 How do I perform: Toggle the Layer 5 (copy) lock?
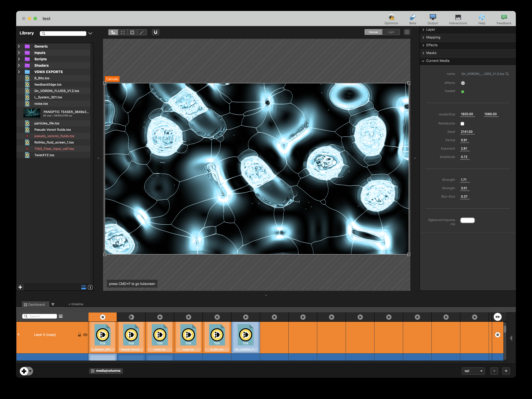[79, 335]
